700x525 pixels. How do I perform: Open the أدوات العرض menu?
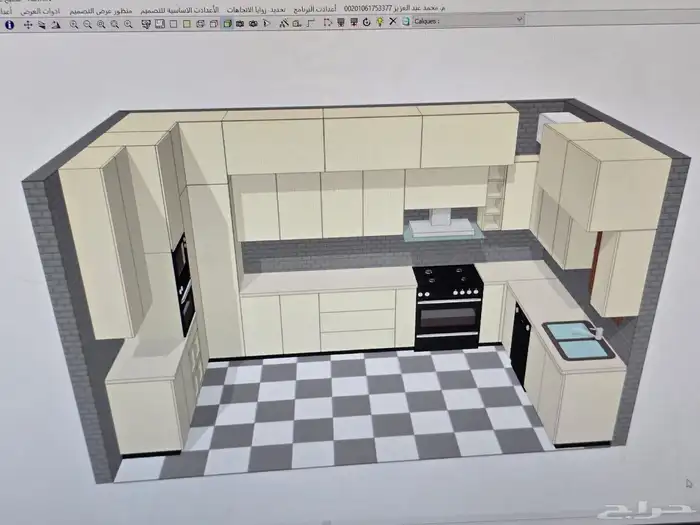point(44,9)
